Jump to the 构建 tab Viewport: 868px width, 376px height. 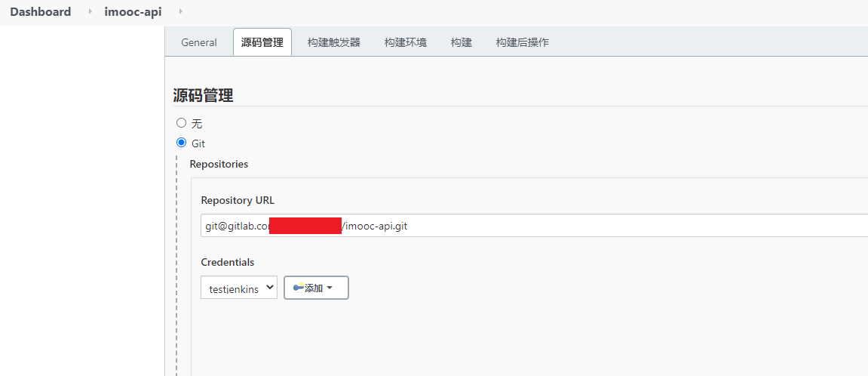click(x=461, y=43)
